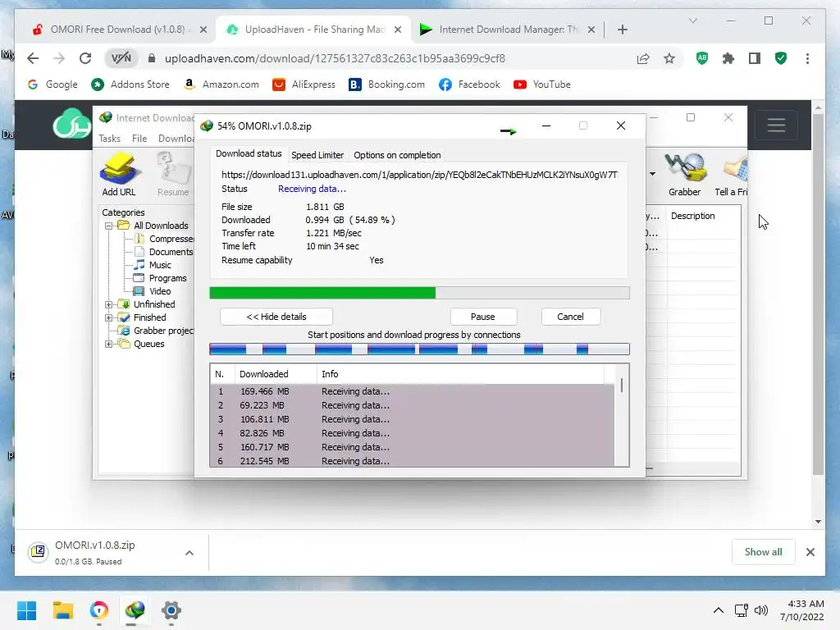This screenshot has height=630, width=840.
Task: Bookmark this page with the star icon
Action: point(669,58)
